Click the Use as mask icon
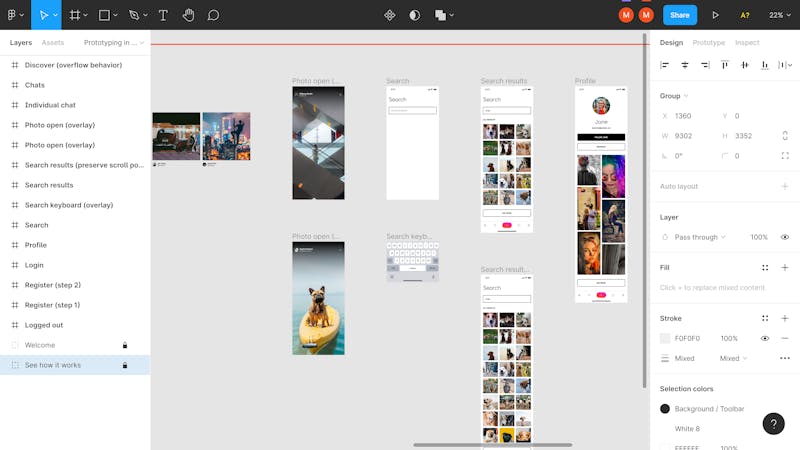 (415, 15)
